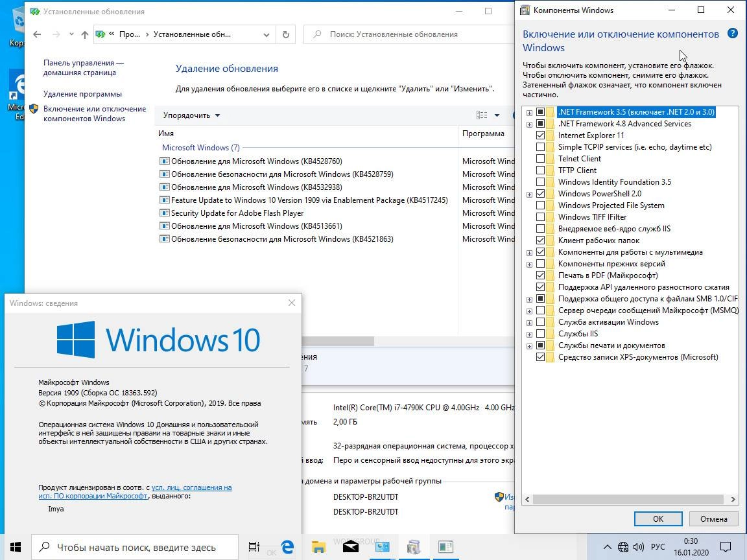Image resolution: width=747 pixels, height=560 pixels.
Task: Toggle .NET Framework 3.5 checkbox
Action: click(540, 112)
